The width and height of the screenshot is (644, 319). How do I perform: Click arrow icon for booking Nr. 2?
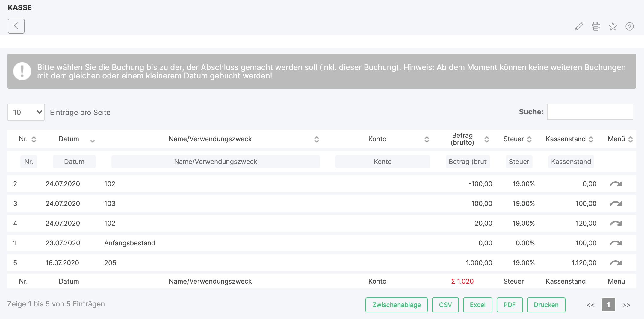click(616, 184)
